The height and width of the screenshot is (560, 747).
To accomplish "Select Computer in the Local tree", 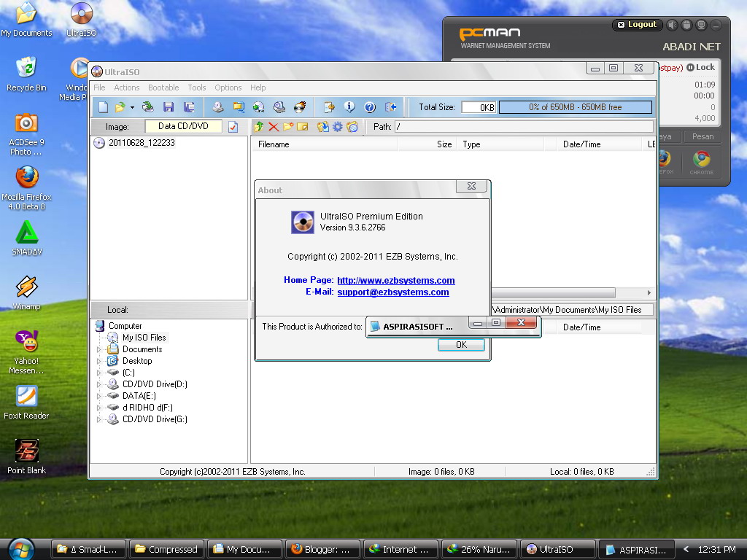I will [125, 326].
